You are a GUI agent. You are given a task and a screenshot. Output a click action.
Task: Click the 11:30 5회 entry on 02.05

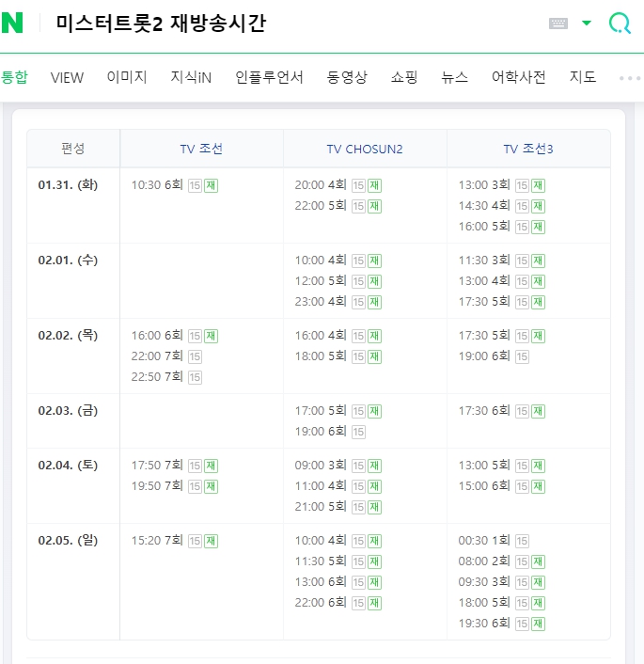click(x=321, y=561)
